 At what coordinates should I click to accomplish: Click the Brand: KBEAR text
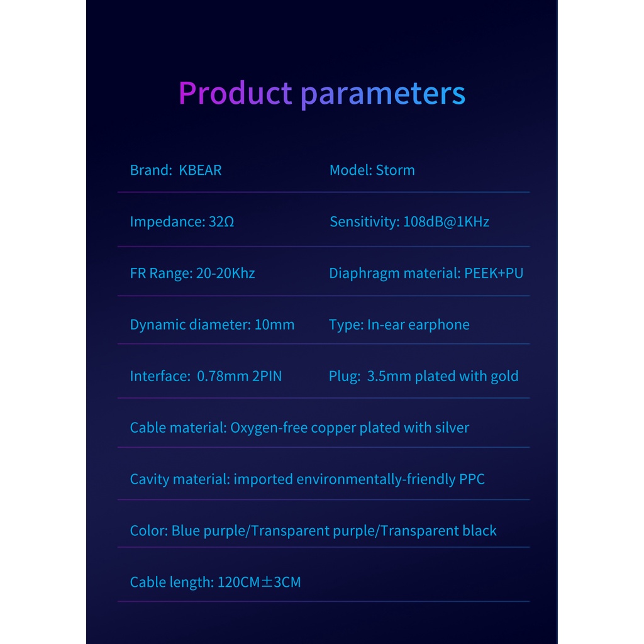coord(175,170)
